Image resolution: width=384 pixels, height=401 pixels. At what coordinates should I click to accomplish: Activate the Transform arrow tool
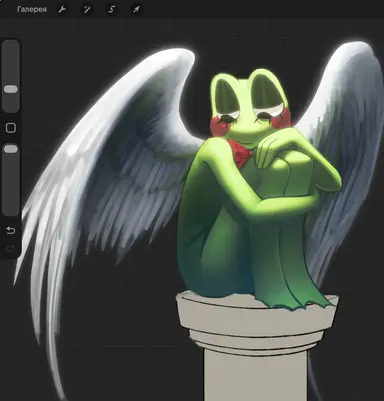pyautogui.click(x=136, y=10)
